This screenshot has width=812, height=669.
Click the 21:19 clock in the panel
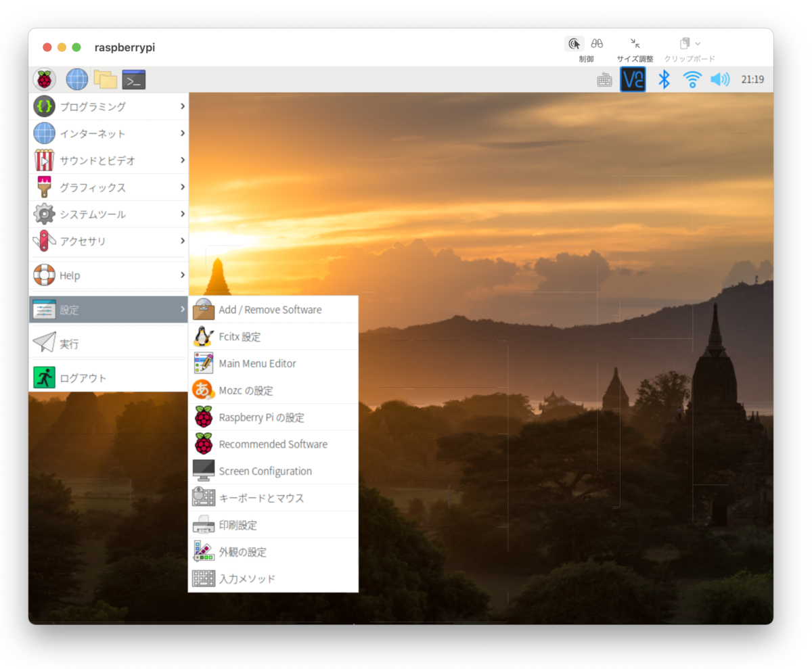pos(752,79)
